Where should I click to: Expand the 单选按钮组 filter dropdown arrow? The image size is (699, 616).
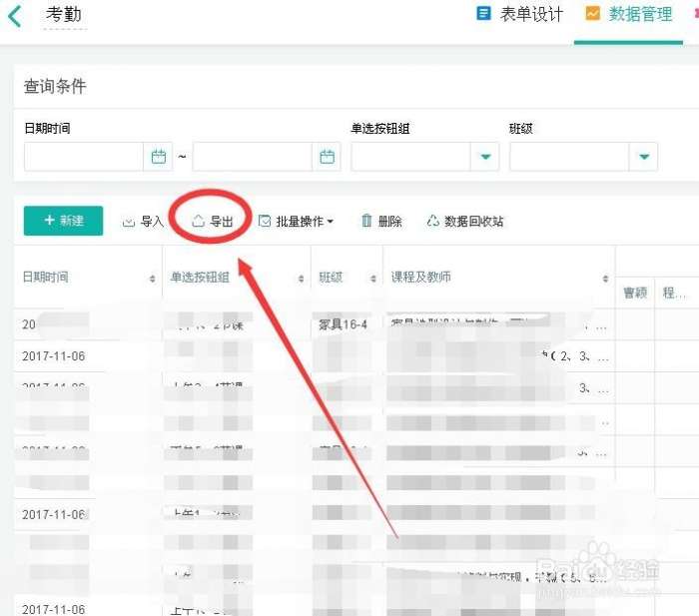(485, 157)
